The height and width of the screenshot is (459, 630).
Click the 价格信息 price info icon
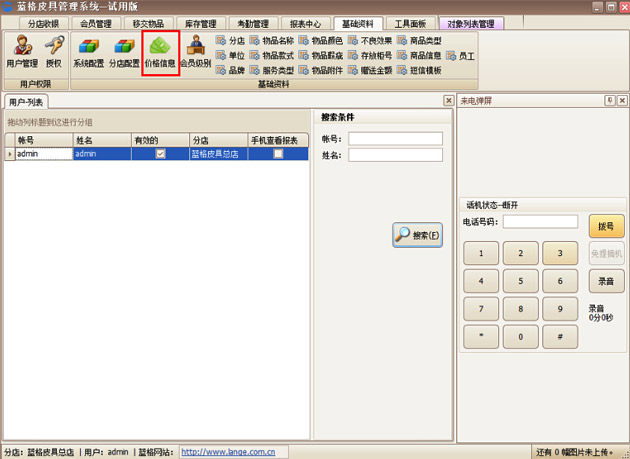tap(161, 52)
